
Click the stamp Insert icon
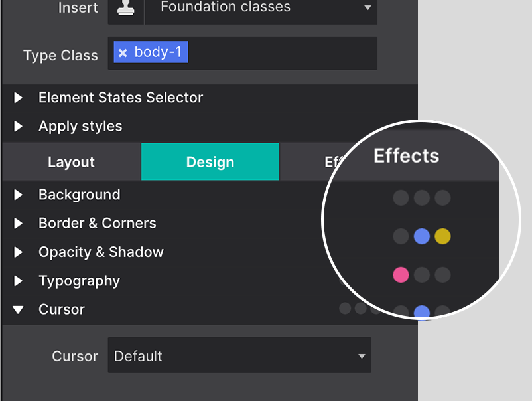125,8
